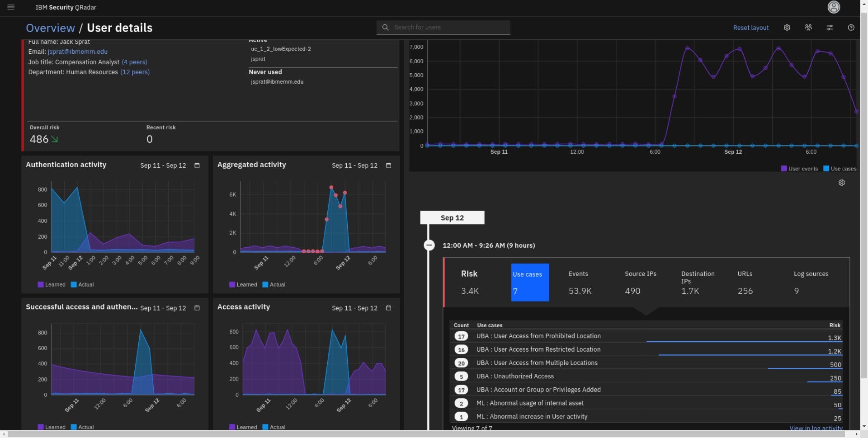This screenshot has height=438, width=868.
Task: Toggle Use cases legend in risk chart
Action: [x=840, y=169]
